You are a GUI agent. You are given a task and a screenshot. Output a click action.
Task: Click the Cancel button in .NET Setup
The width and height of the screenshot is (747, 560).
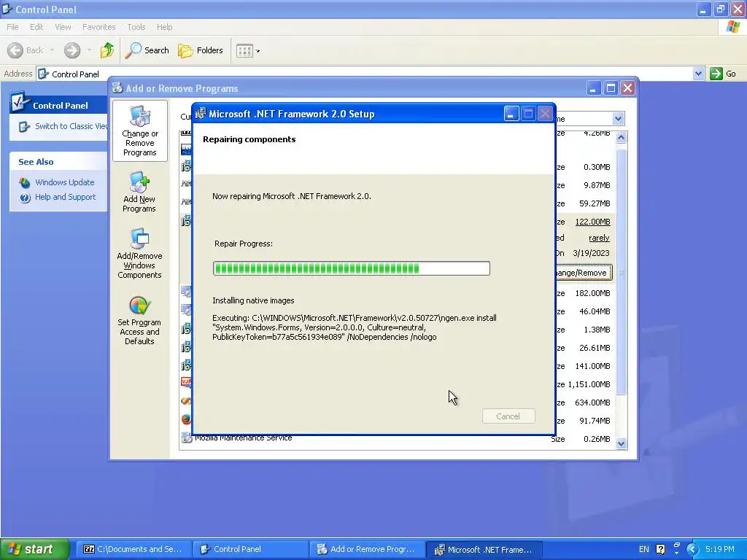pos(508,416)
